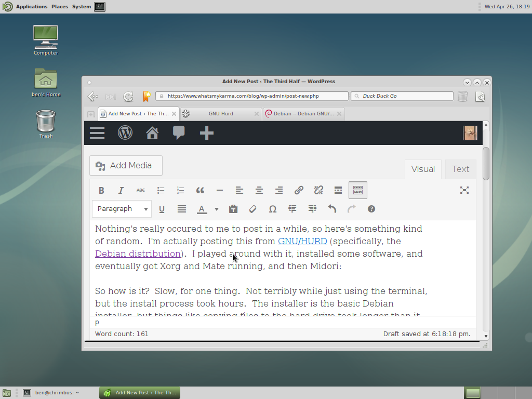532x399 pixels.
Task: Apply blockquote formatting
Action: click(x=200, y=190)
